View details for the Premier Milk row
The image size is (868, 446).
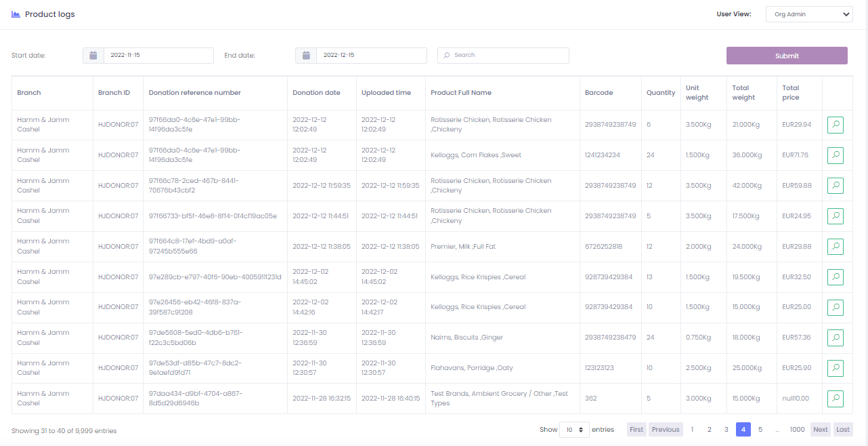836,247
